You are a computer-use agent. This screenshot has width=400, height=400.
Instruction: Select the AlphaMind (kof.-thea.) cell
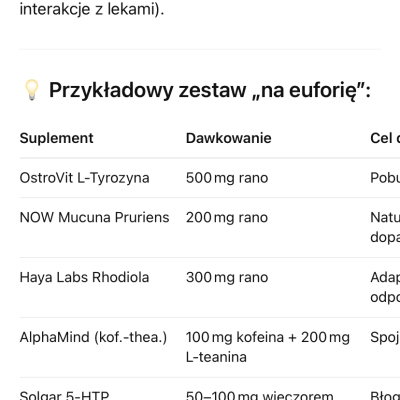93,337
